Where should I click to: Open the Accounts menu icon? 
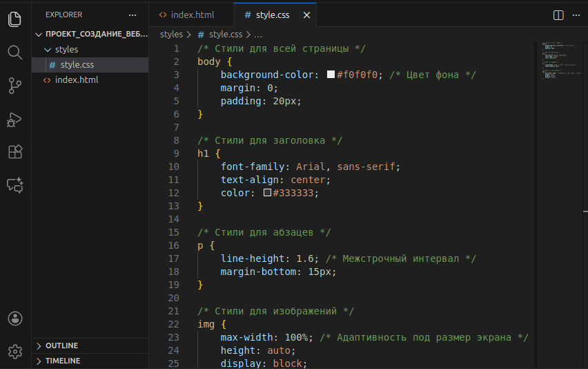coord(15,319)
